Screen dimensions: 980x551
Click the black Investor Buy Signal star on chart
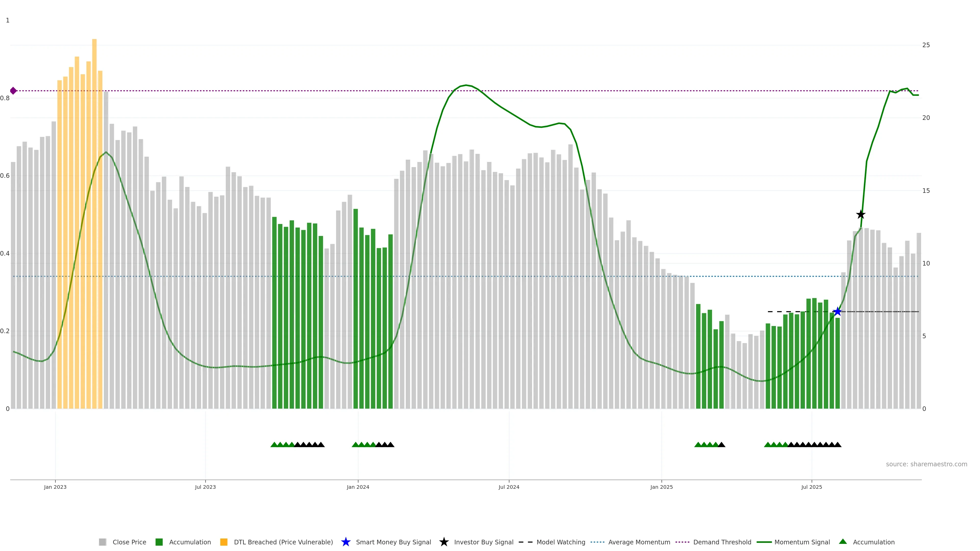pos(861,215)
